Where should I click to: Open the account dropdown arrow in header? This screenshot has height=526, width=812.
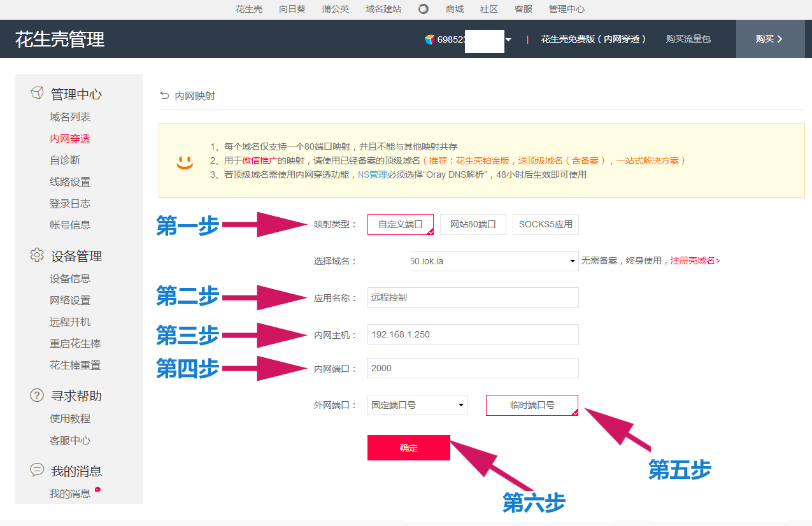coord(508,39)
